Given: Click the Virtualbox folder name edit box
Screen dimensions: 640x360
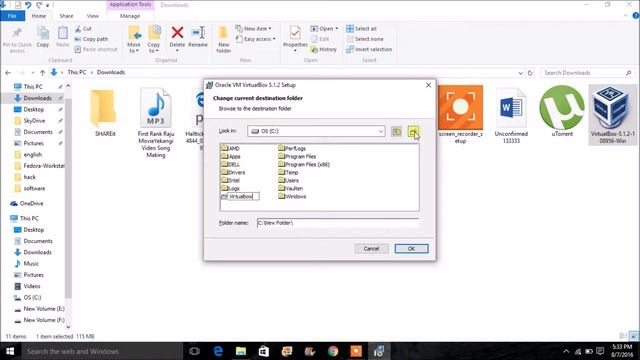Looking at the screenshot, I should pyautogui.click(x=243, y=196).
